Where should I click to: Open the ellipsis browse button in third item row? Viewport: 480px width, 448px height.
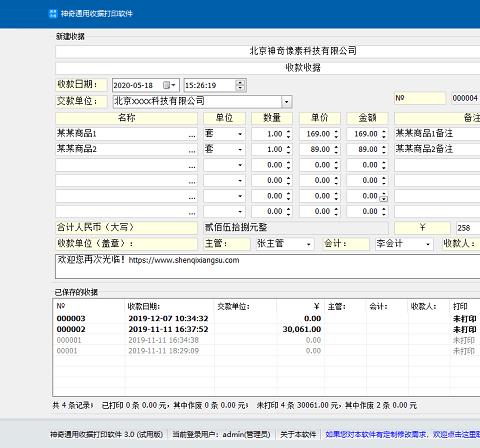point(192,166)
